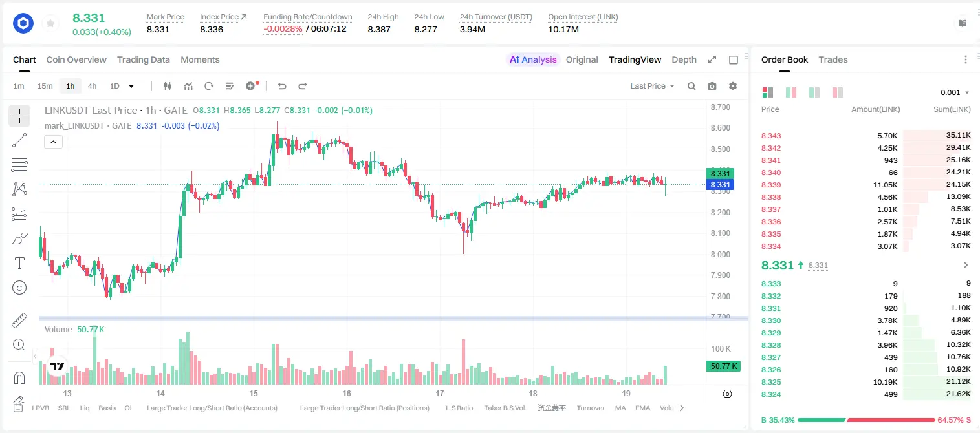Open the Coin Overview tab

76,59
